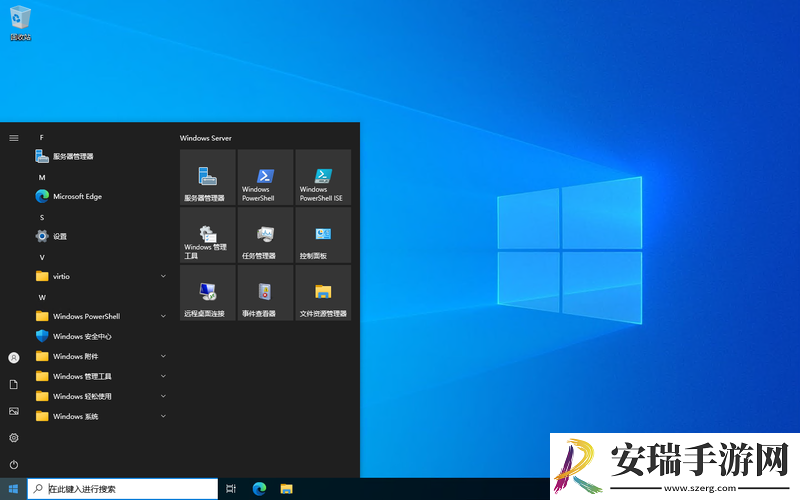Open the Server Manager tile

tap(208, 178)
